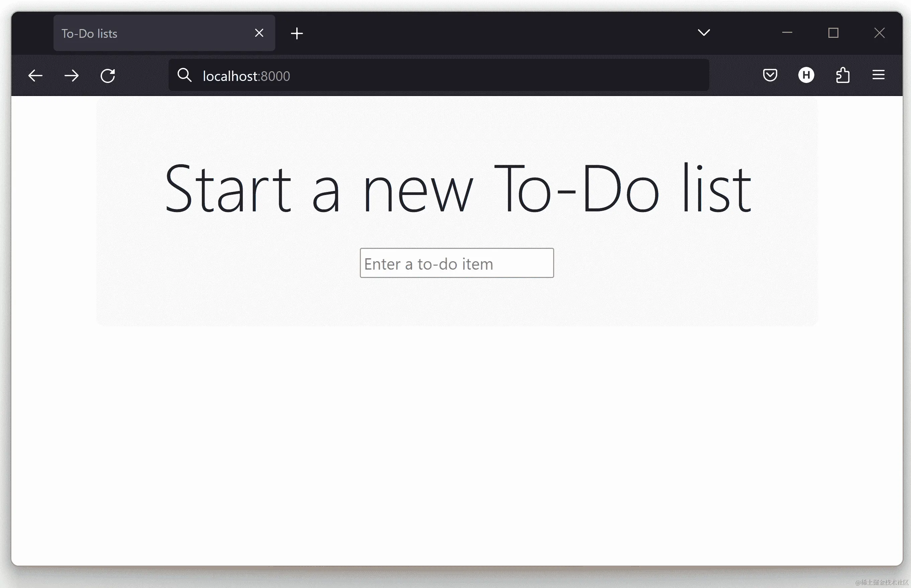Click the empty white area below the gray panel
Screen dimensions: 911x588
[457, 439]
